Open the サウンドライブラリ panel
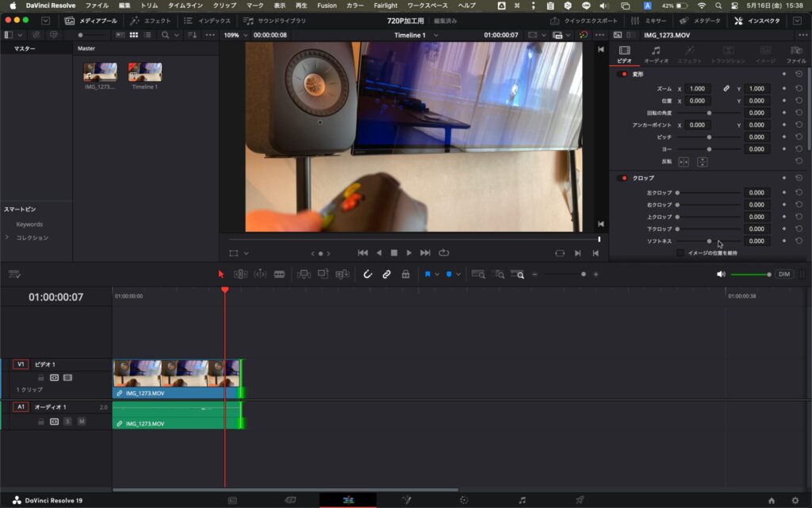 coord(275,21)
